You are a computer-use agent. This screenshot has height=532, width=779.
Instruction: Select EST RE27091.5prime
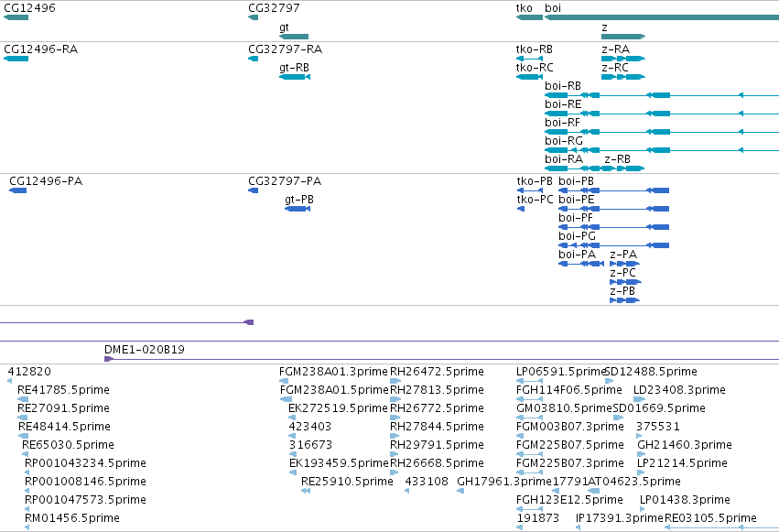coord(23,418)
